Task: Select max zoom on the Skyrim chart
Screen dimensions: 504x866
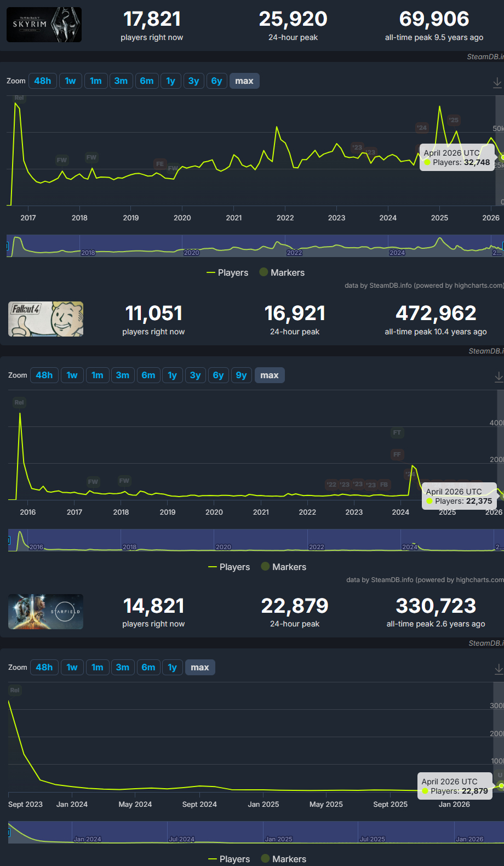Action: [244, 81]
